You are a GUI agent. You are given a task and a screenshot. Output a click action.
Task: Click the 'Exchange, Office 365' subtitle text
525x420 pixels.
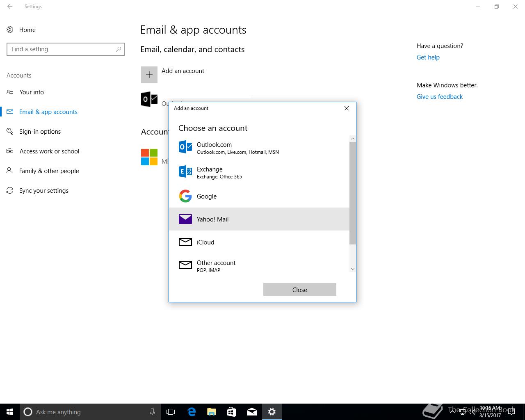pos(219,177)
